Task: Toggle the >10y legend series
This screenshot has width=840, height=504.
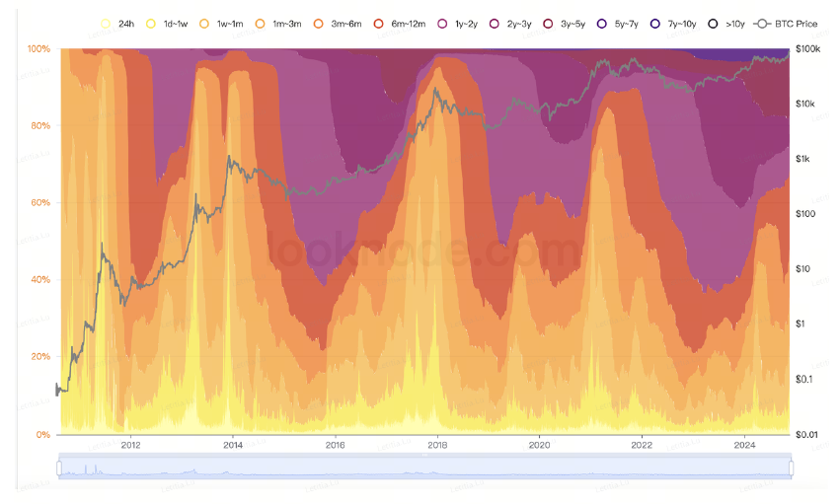Action: coord(714,23)
